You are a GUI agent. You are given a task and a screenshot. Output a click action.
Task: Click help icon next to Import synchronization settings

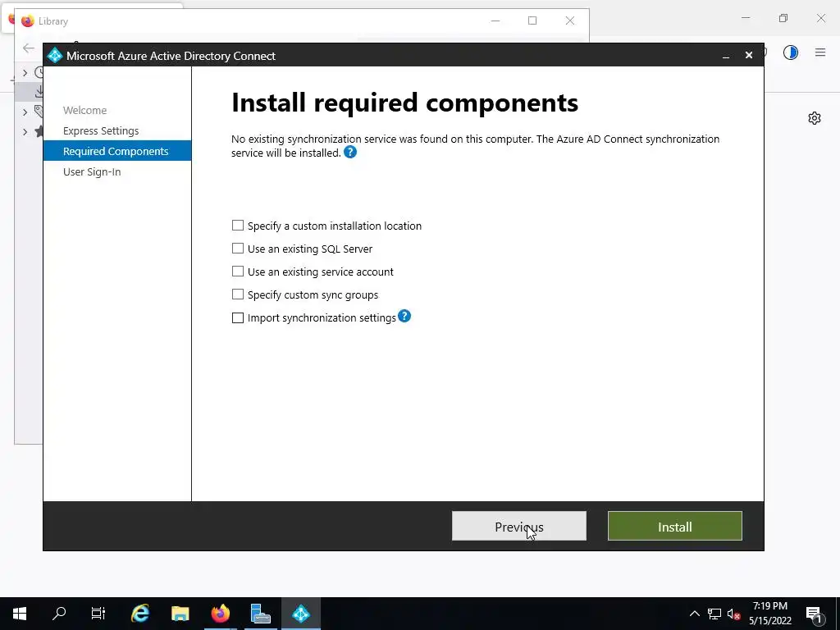(404, 316)
